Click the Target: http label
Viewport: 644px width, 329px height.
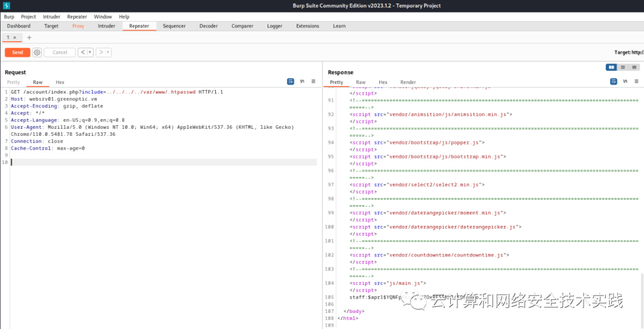click(629, 52)
